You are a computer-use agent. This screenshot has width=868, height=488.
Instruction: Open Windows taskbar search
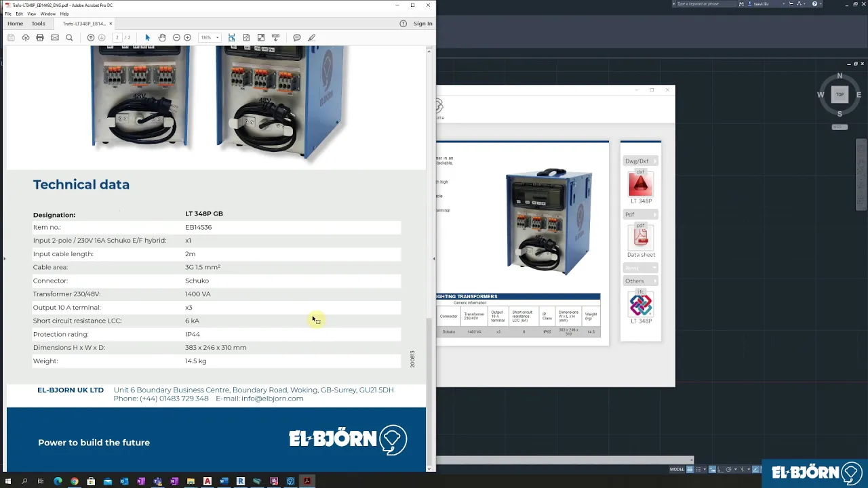(x=24, y=481)
